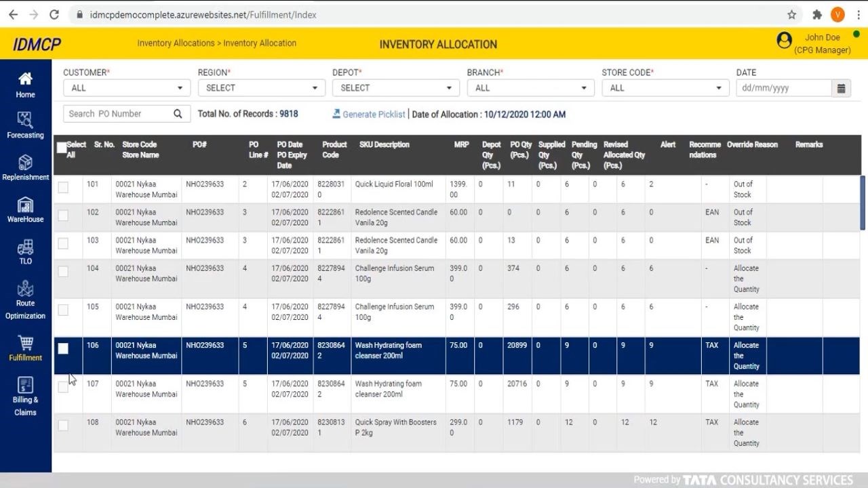The width and height of the screenshot is (868, 488).
Task: Click the Generate Picklist export icon
Action: [x=336, y=114]
